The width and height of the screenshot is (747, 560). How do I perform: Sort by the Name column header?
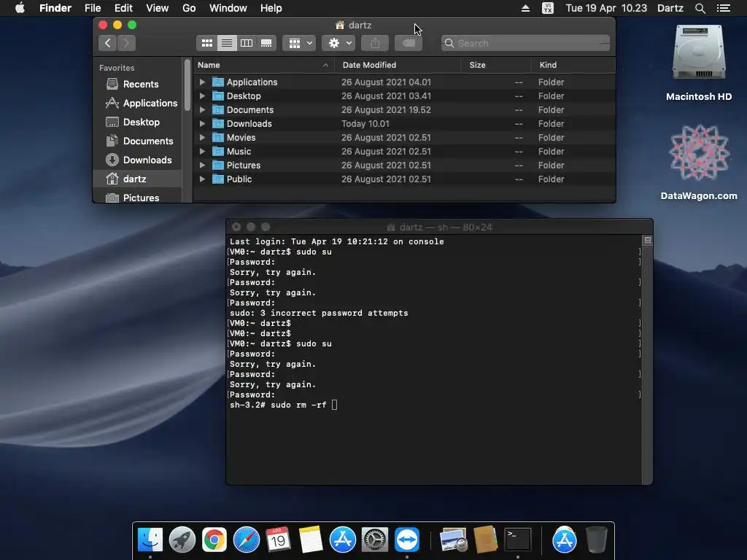point(263,65)
